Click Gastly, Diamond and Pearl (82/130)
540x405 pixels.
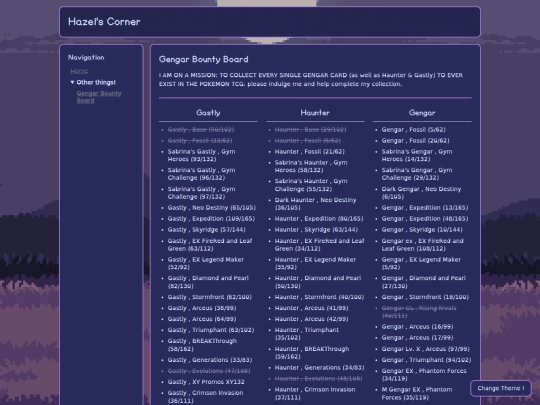point(208,282)
